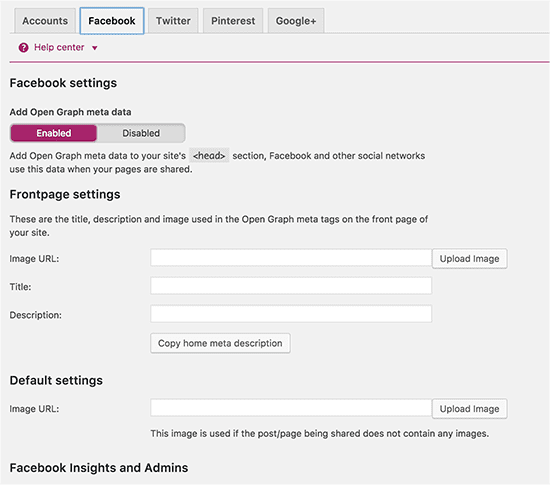Focus the Frontpage Description input field
This screenshot has height=485, width=550.
coord(291,314)
